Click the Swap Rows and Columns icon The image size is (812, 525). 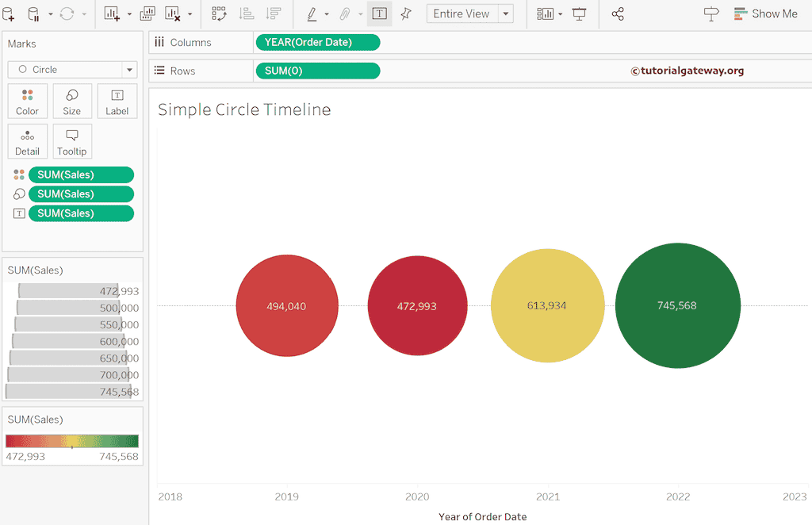pyautogui.click(x=219, y=14)
